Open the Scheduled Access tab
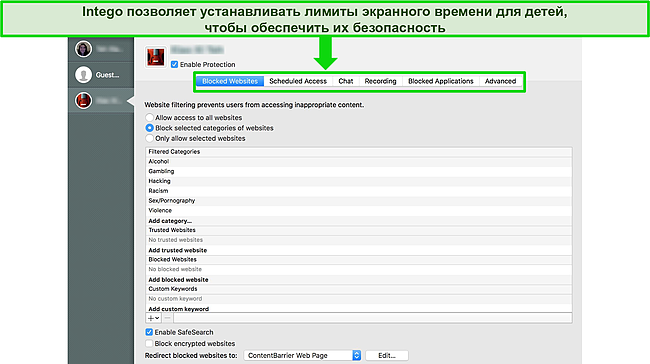 point(298,81)
